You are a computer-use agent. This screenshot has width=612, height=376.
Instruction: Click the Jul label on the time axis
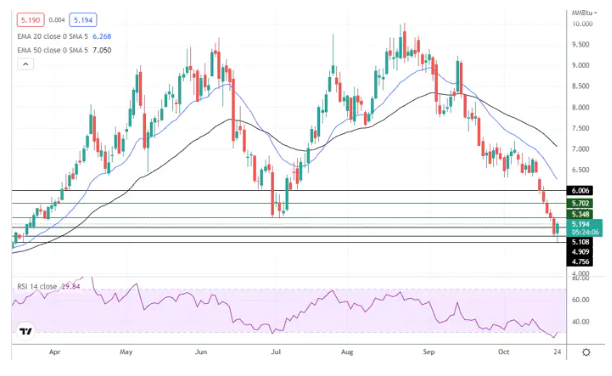pyautogui.click(x=276, y=352)
